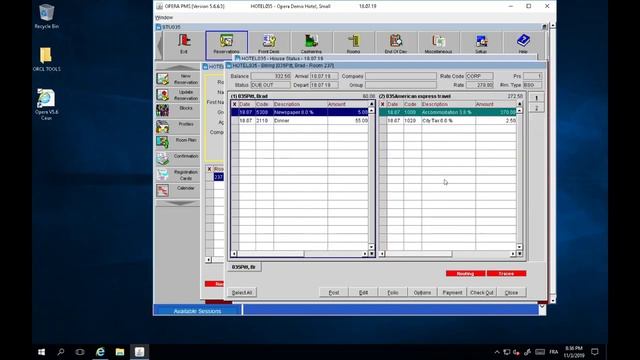Open the sessions bar dropdown arrow
The width and height of the screenshot is (640, 360).
pos(542,307)
